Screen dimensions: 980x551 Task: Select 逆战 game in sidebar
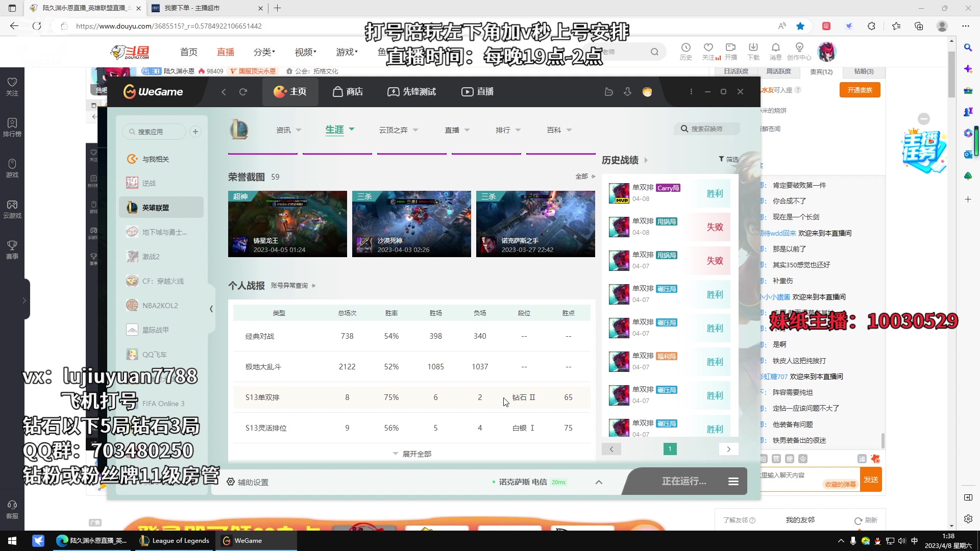pos(161,183)
